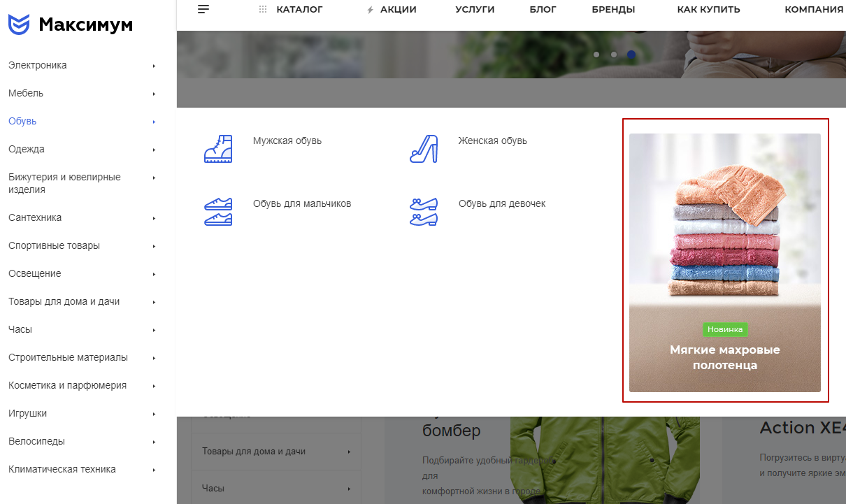Select Игрушки in the sidebar
846x504 pixels.
pyautogui.click(x=28, y=413)
